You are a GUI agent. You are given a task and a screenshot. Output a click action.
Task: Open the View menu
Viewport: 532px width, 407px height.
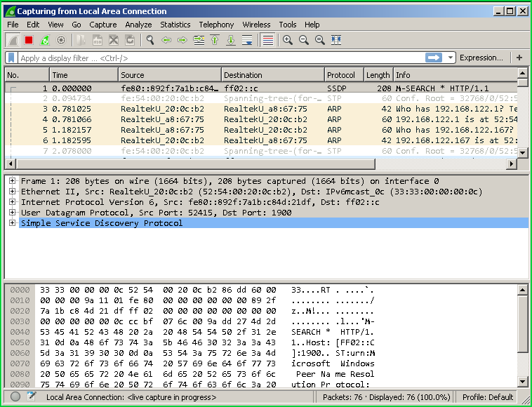click(55, 25)
